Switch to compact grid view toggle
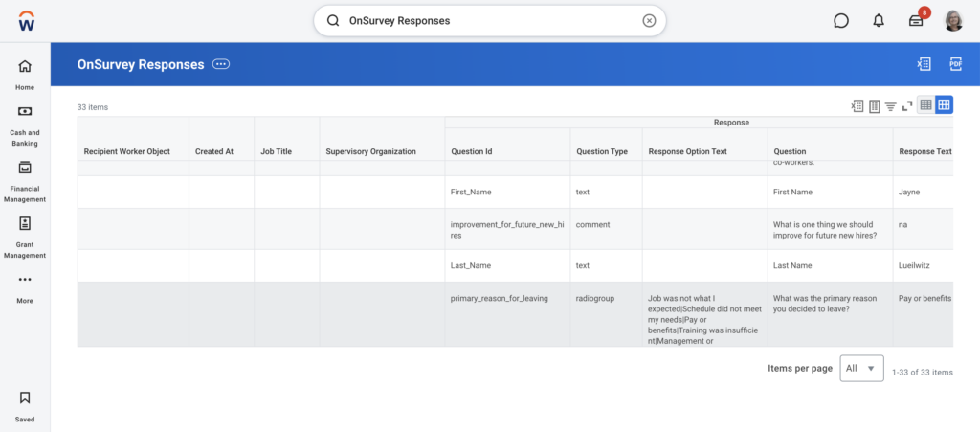Viewport: 980px width, 432px height. (925, 105)
